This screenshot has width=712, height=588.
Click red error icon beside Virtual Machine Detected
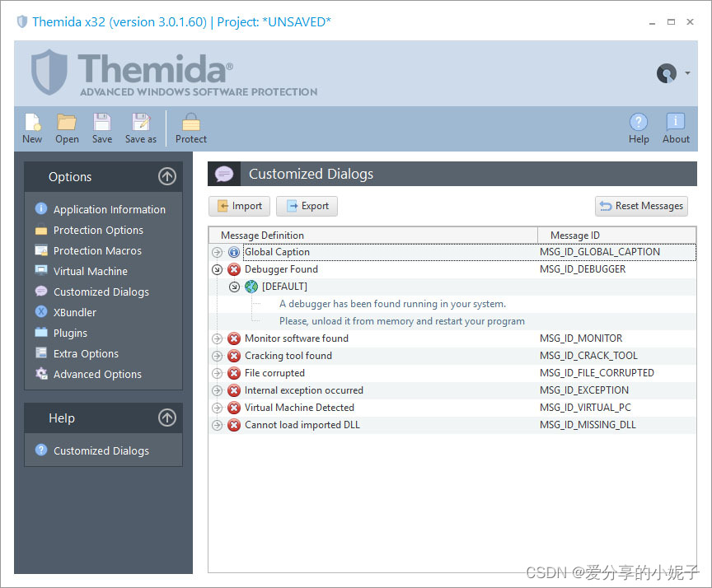(x=234, y=408)
